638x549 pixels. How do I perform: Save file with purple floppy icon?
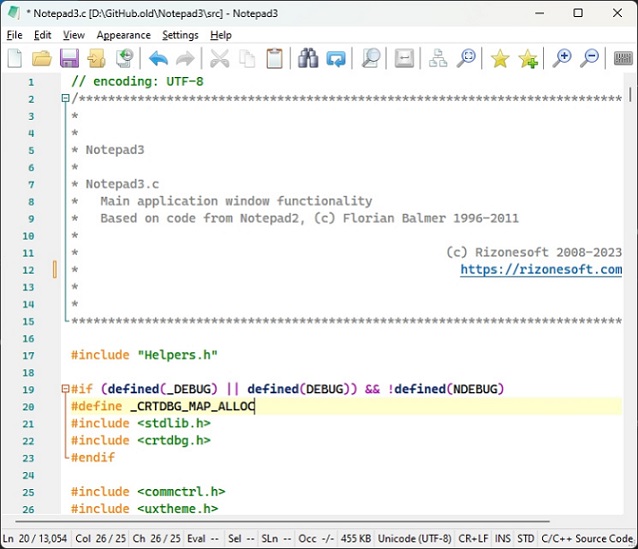coord(69,58)
